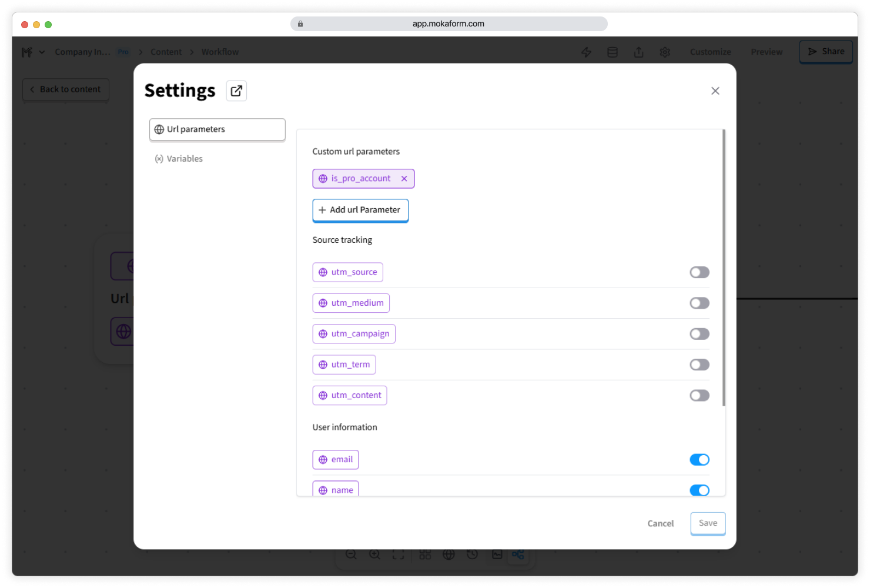The width and height of the screenshot is (870, 588).
Task: Click the name tag label
Action: pos(336,489)
